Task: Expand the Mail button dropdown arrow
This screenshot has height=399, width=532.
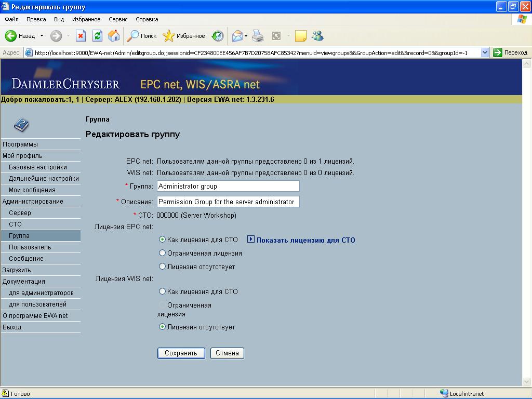Action: tap(246, 36)
